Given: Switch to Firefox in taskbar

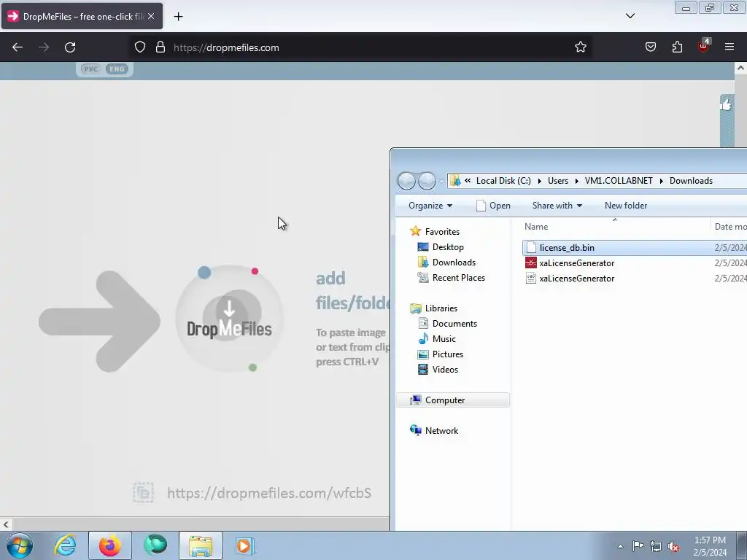Looking at the screenshot, I should point(110,545).
